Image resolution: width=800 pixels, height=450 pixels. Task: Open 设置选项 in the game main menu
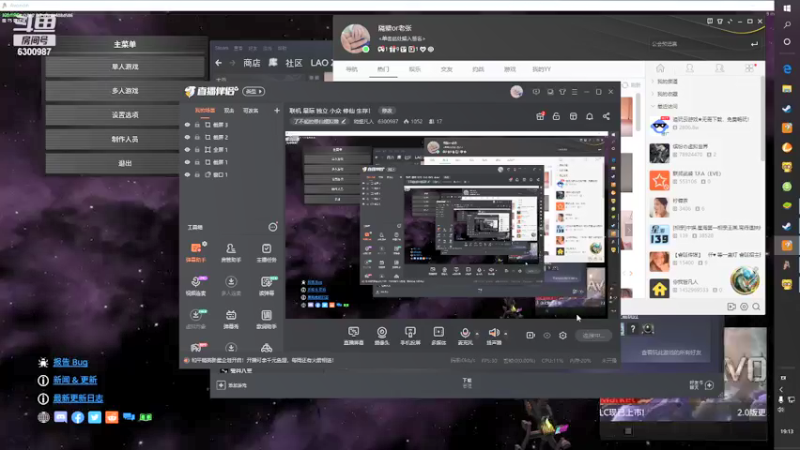click(x=125, y=115)
